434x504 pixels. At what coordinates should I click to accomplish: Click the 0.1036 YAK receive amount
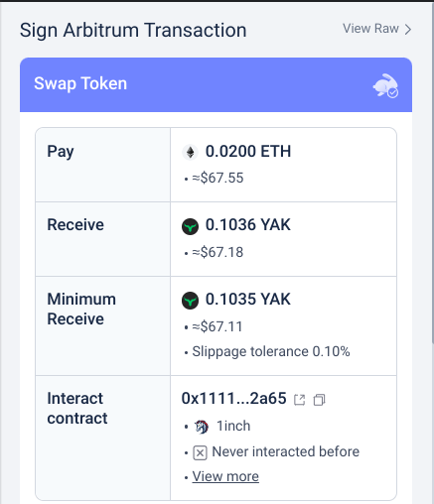coord(248,225)
